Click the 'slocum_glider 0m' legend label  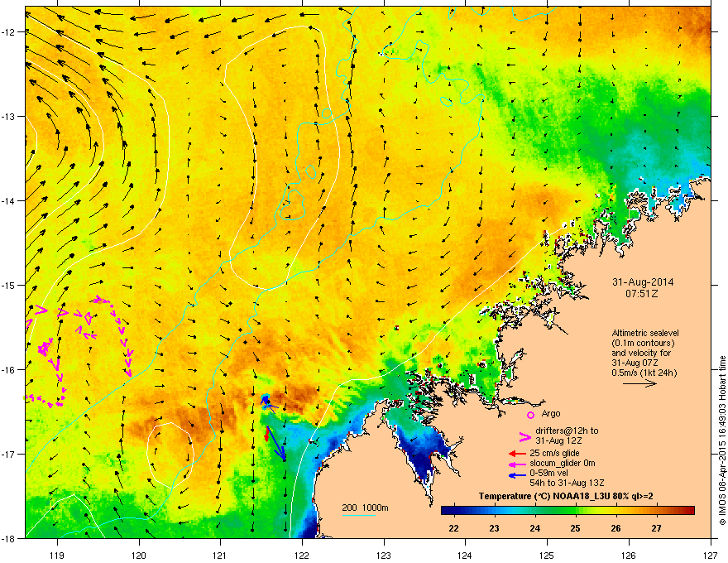(563, 463)
